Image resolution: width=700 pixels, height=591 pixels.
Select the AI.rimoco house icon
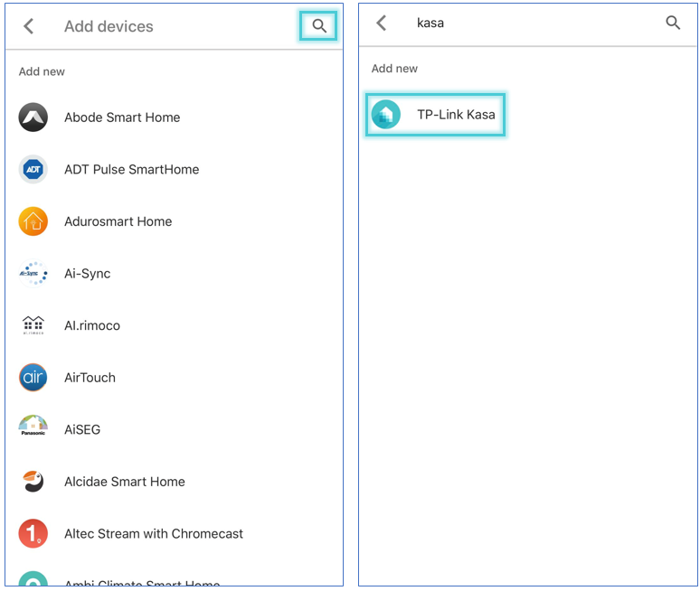click(33, 325)
